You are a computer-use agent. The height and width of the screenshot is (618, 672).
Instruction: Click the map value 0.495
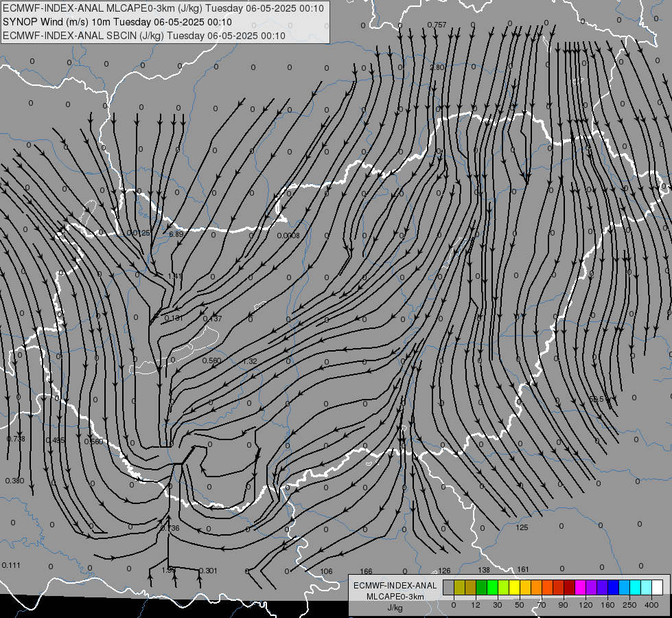pos(56,440)
